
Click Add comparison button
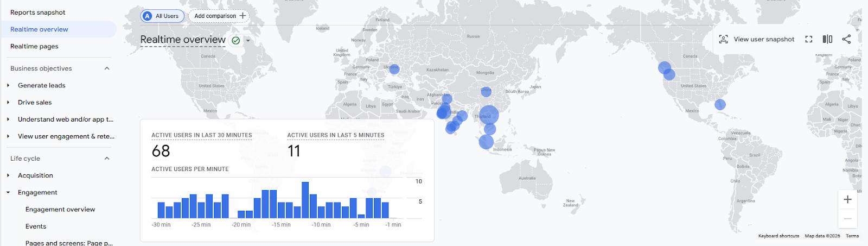click(219, 16)
